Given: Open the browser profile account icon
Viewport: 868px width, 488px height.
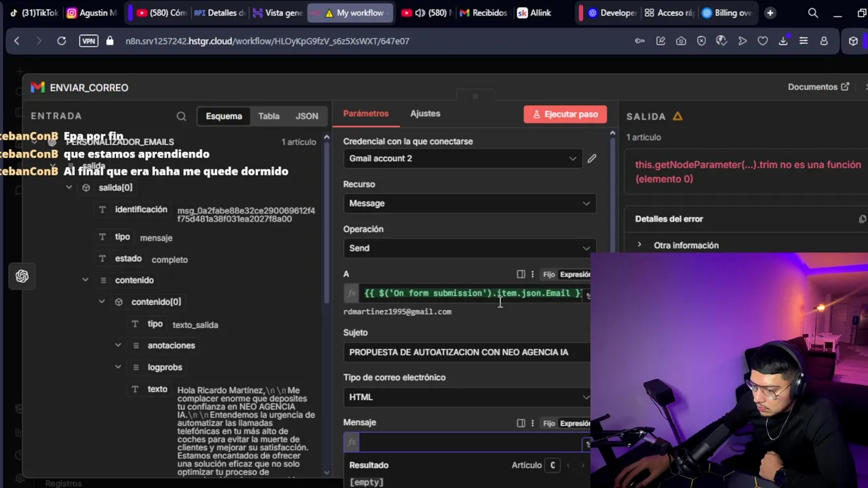Looking at the screenshot, I should [x=824, y=41].
